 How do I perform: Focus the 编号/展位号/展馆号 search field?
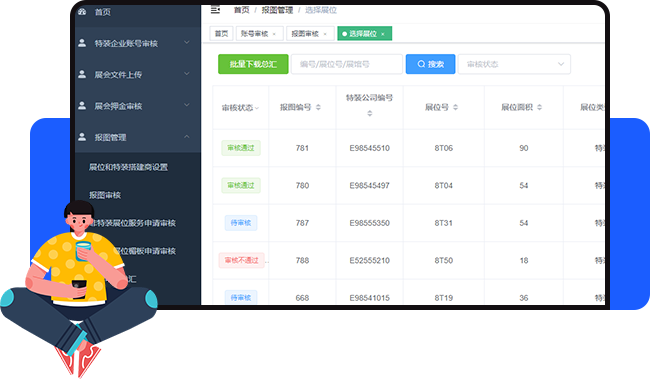(x=347, y=64)
